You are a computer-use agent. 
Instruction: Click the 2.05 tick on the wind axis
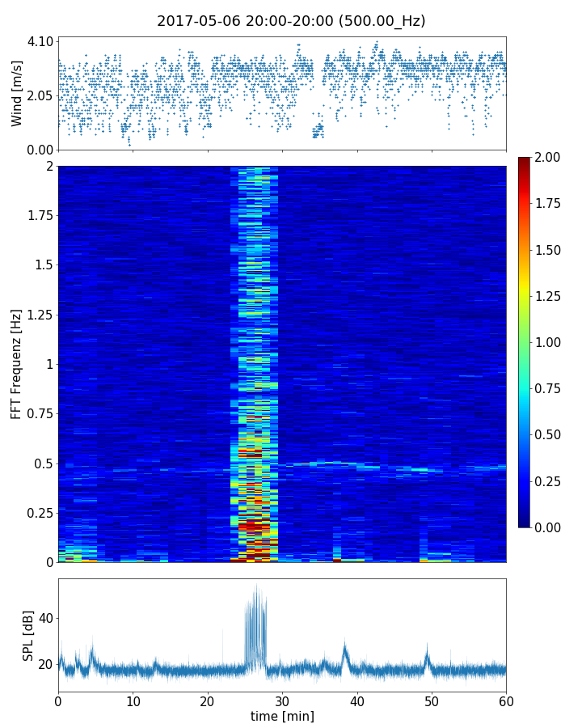coord(40,95)
